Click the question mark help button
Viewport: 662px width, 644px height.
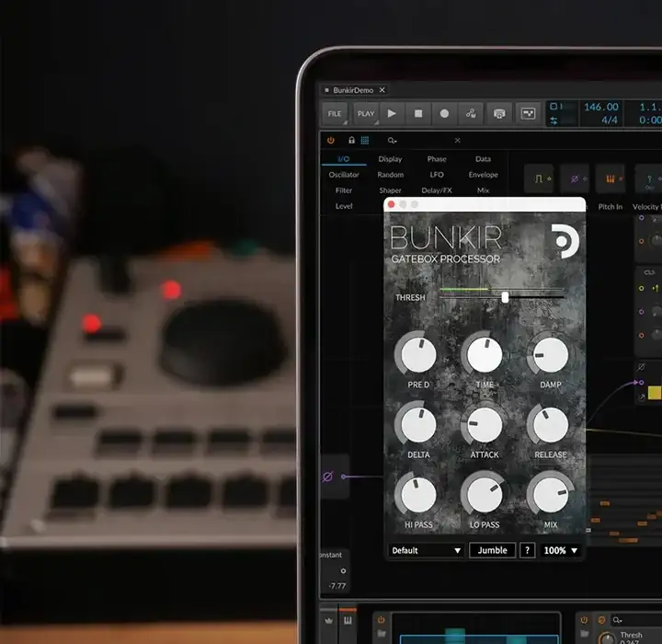coord(527,550)
